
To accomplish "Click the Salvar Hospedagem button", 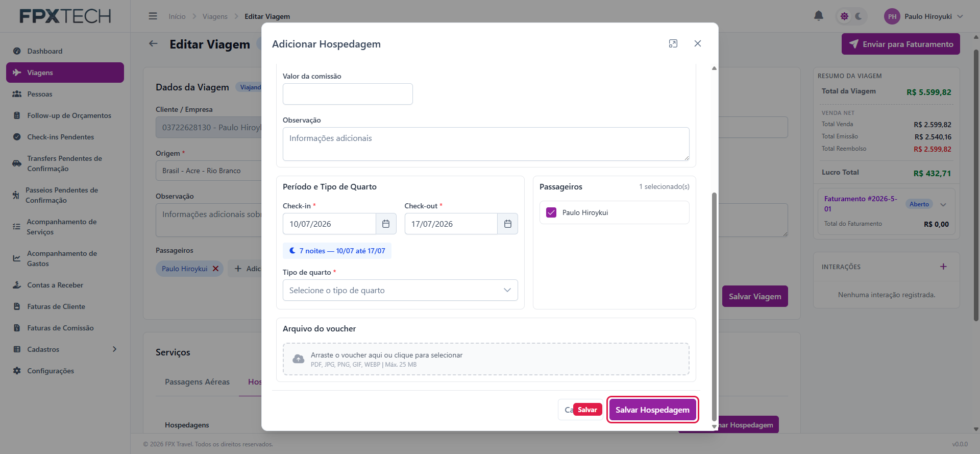I will click(x=652, y=410).
